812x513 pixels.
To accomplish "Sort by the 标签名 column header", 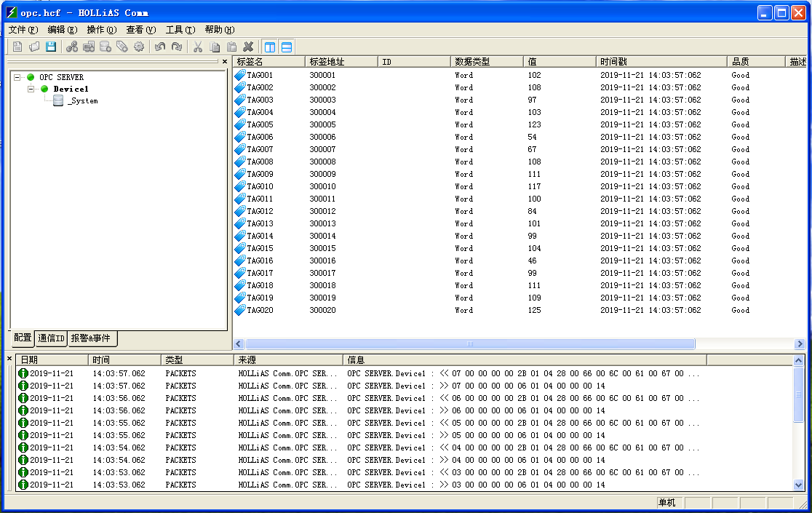I will [268, 62].
